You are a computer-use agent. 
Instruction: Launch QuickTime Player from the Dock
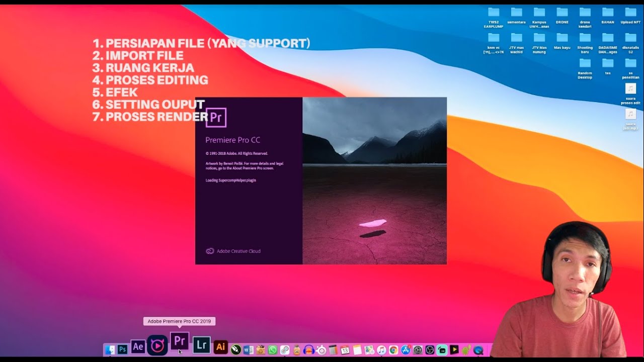[x=478, y=350]
